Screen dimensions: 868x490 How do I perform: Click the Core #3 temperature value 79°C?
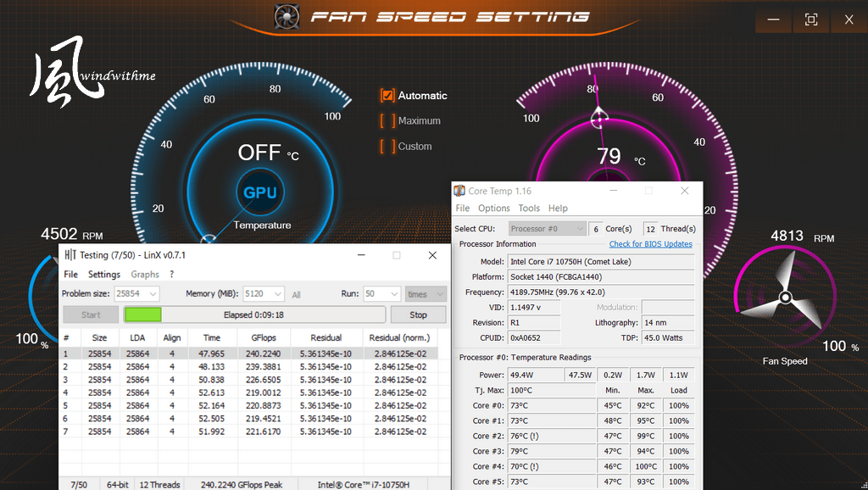(x=553, y=451)
